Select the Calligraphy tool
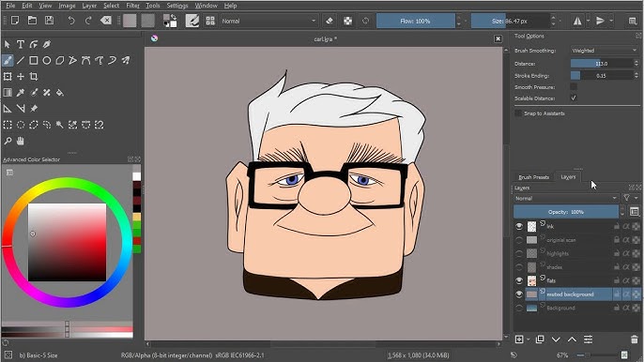This screenshot has width=644, height=362. click(x=46, y=44)
